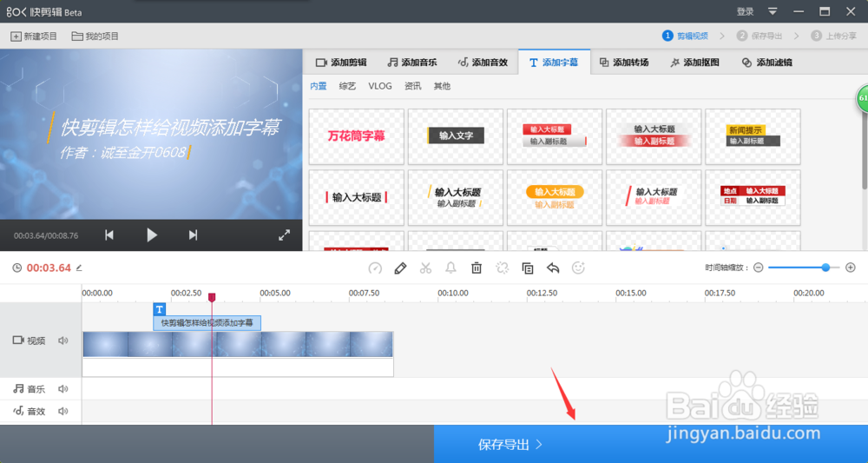Jump to previous frame in preview

(x=109, y=235)
